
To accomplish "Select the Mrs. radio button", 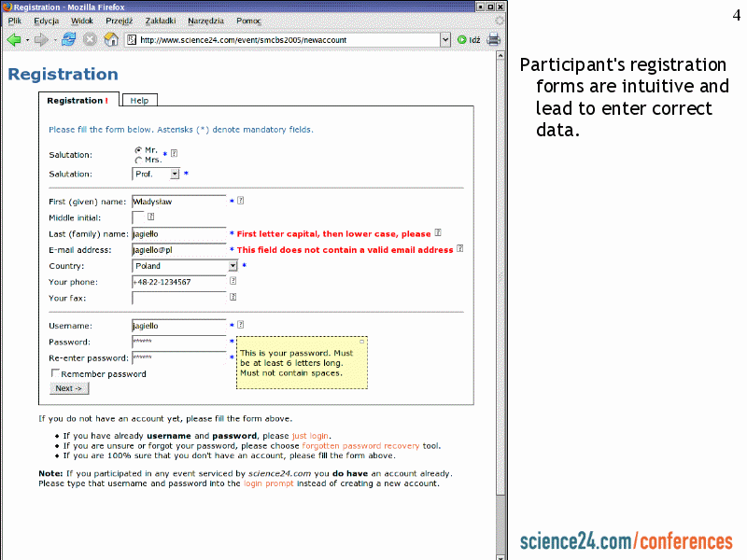I will pos(139,160).
